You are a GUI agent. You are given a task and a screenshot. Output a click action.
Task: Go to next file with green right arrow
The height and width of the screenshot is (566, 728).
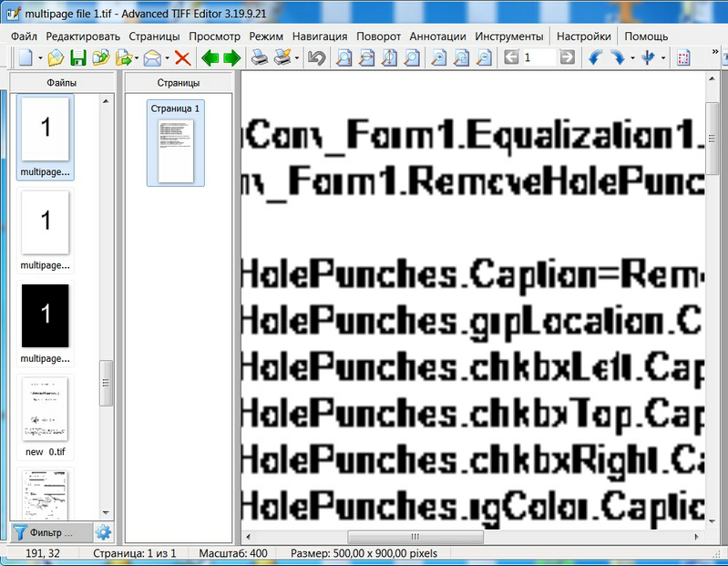pos(231,58)
